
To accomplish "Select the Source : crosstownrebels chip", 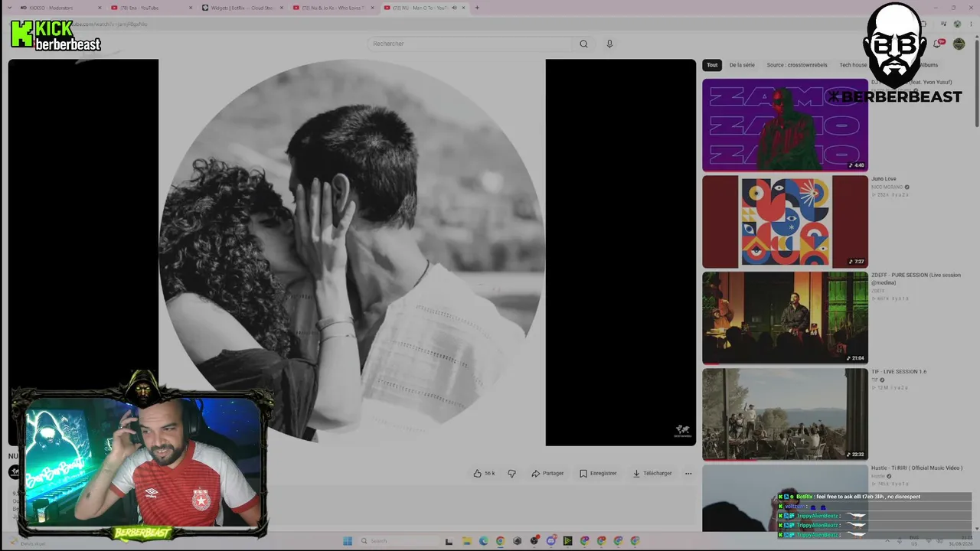I will (x=797, y=65).
